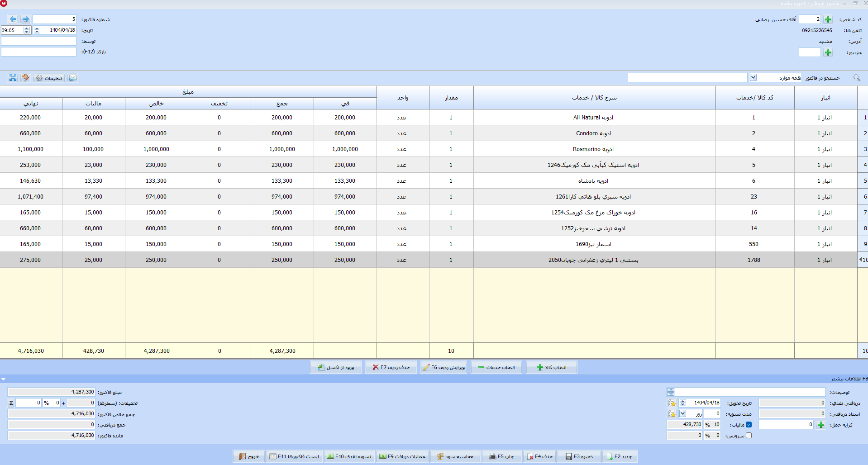Image resolution: width=868 pixels, height=465 pixels.
Task: Click the profit calculation (محاسبه سود) button
Action: (x=455, y=456)
